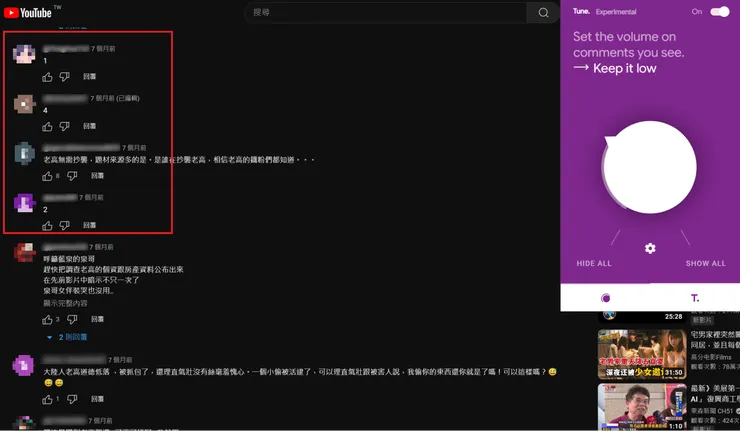
Task: Switch to the Tune "T." tab
Action: point(695,298)
